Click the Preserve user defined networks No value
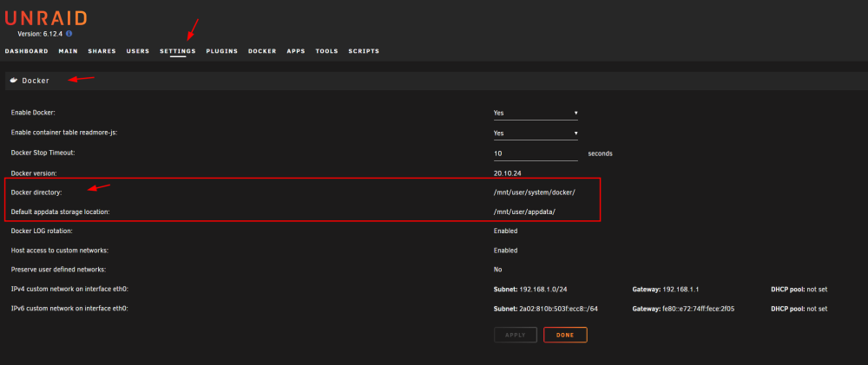This screenshot has height=365, width=868. 497,270
